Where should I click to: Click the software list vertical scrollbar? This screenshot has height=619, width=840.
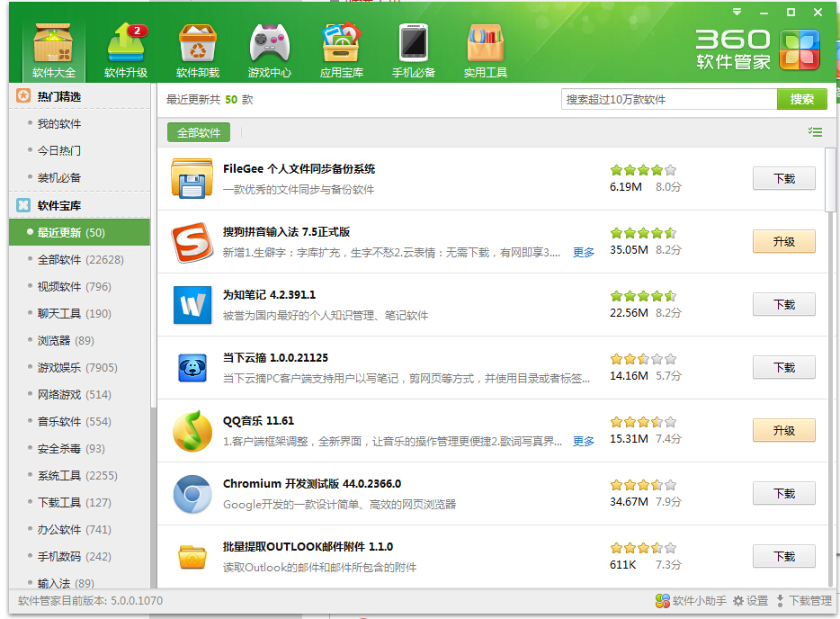[x=830, y=180]
